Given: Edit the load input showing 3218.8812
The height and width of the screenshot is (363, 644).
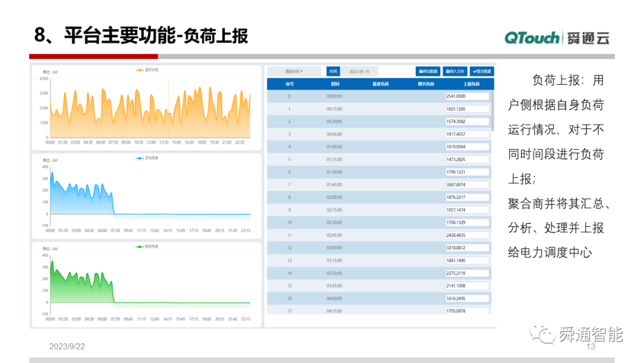Looking at the screenshot, I should [467, 248].
